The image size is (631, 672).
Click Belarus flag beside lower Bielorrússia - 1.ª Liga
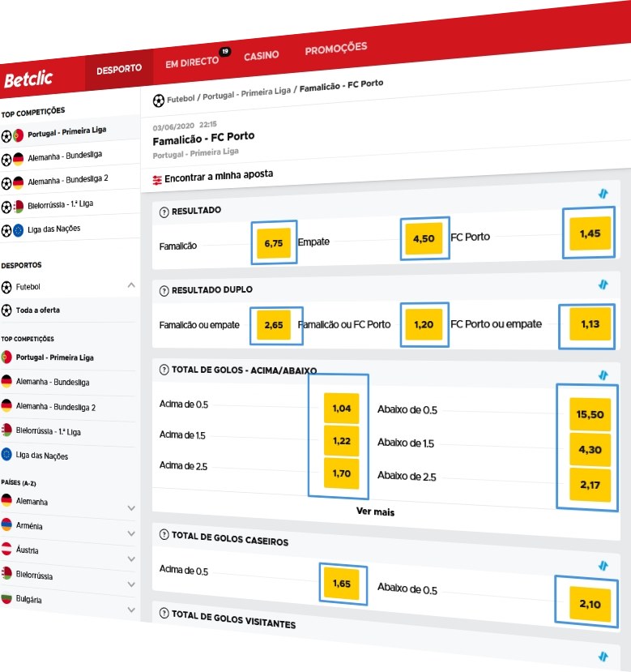pyautogui.click(x=6, y=430)
